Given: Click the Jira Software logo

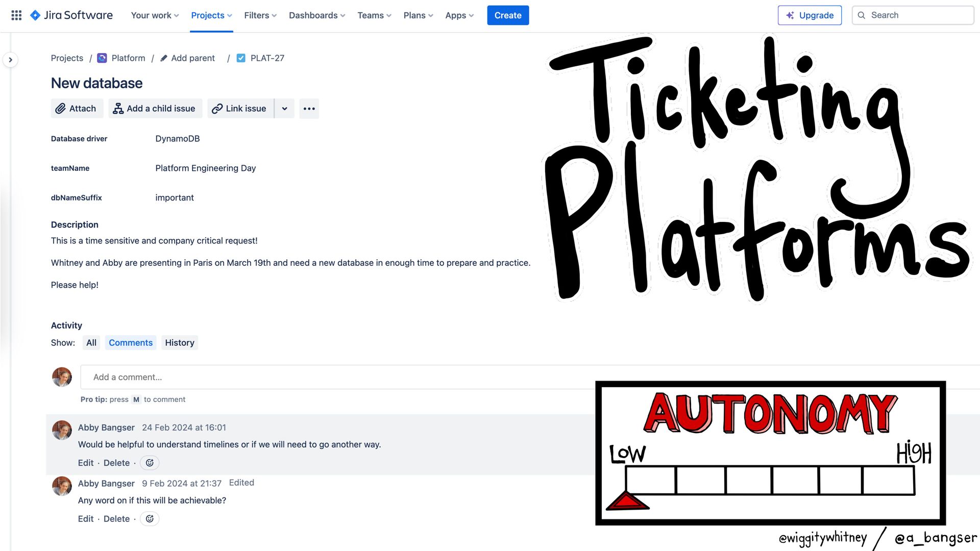Looking at the screenshot, I should click(71, 15).
